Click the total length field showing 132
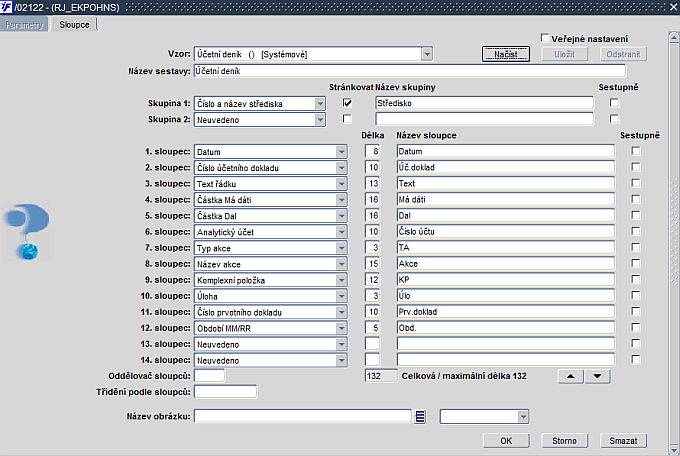Screen dimensions: 680x456 381,376
